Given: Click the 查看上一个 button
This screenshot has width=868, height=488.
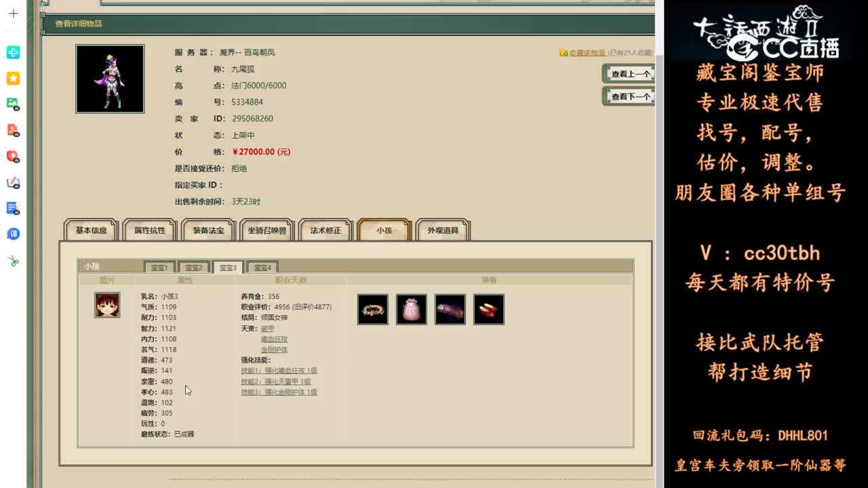Looking at the screenshot, I should [x=629, y=74].
